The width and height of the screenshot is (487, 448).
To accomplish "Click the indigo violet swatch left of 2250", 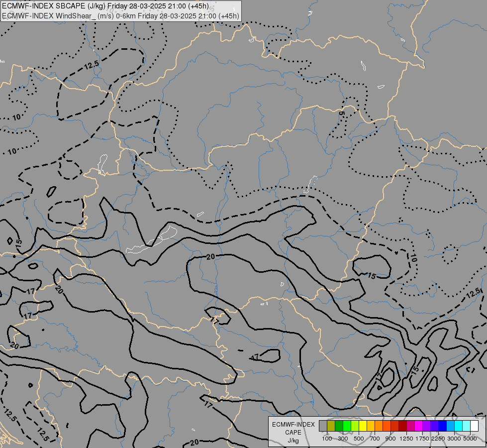I will tap(434, 426).
